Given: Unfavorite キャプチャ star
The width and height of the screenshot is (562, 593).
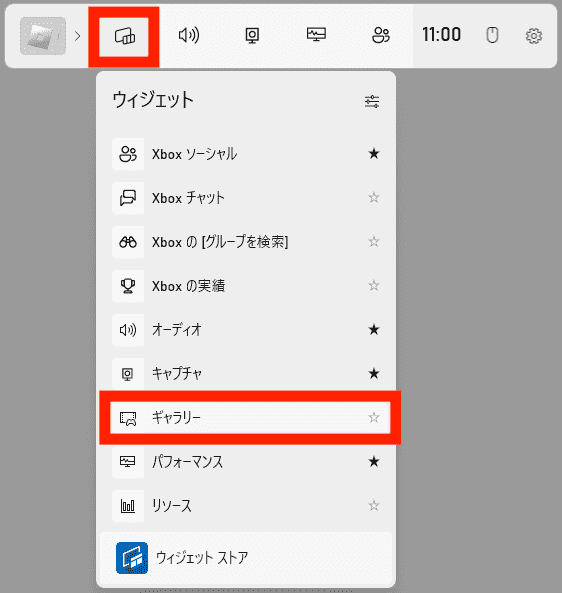Looking at the screenshot, I should click(x=374, y=374).
